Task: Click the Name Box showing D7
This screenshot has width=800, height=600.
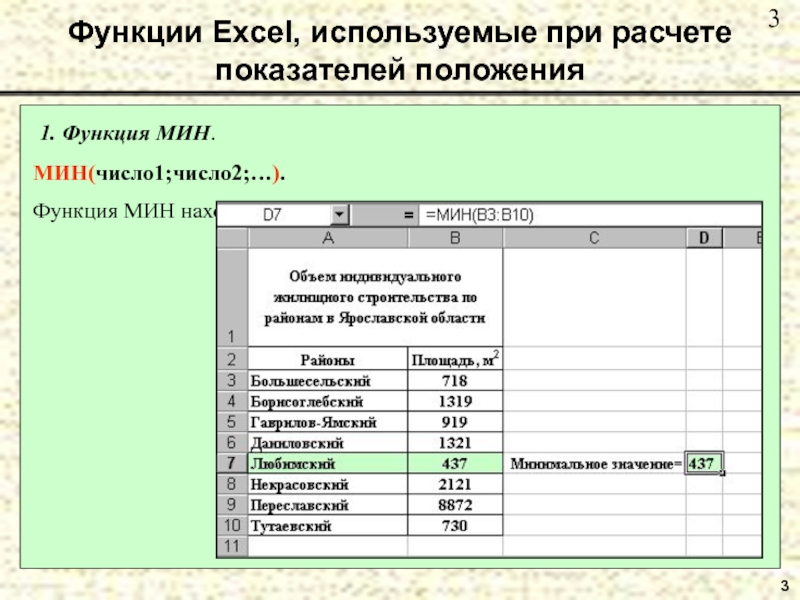Action: coord(274,215)
